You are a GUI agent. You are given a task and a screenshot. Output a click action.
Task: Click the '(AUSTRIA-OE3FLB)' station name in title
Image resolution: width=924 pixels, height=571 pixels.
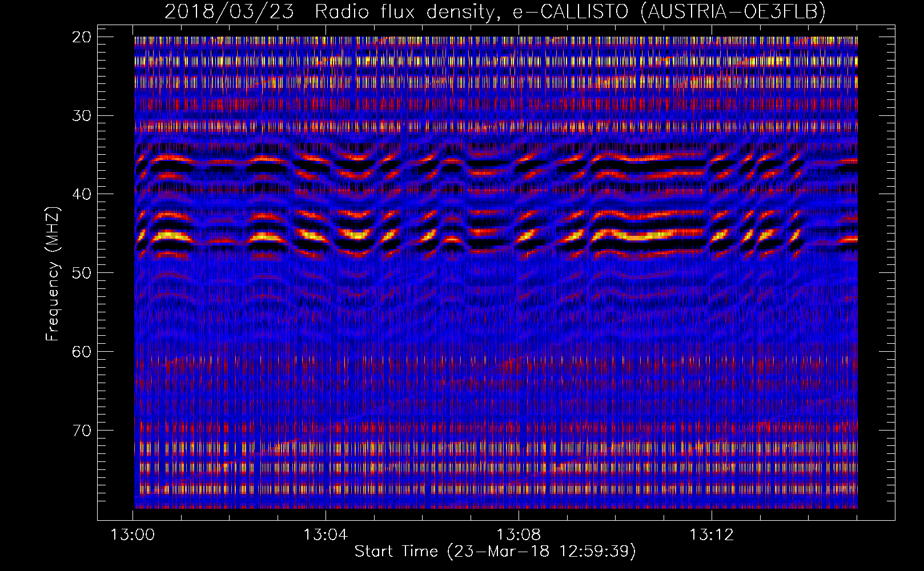tap(733, 11)
